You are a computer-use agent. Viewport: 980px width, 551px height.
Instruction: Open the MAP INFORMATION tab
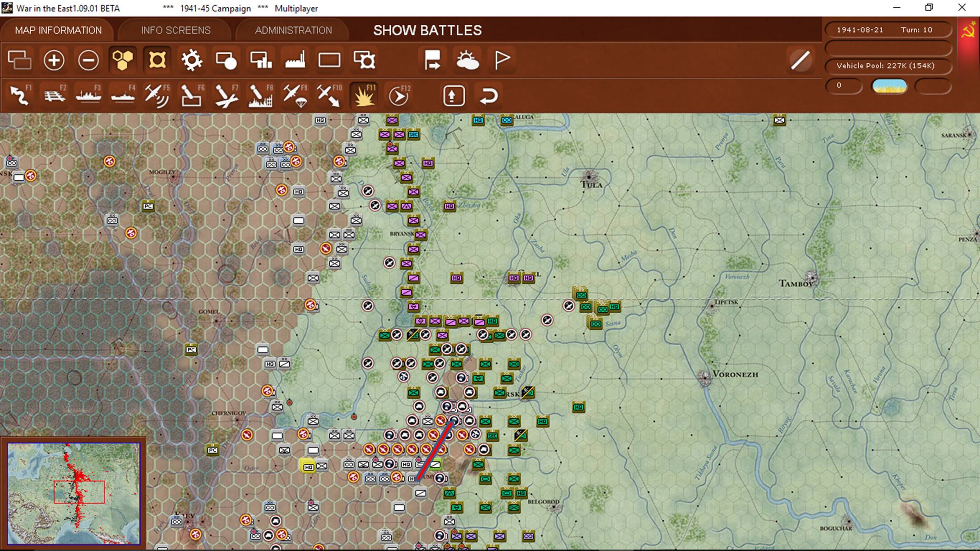58,30
